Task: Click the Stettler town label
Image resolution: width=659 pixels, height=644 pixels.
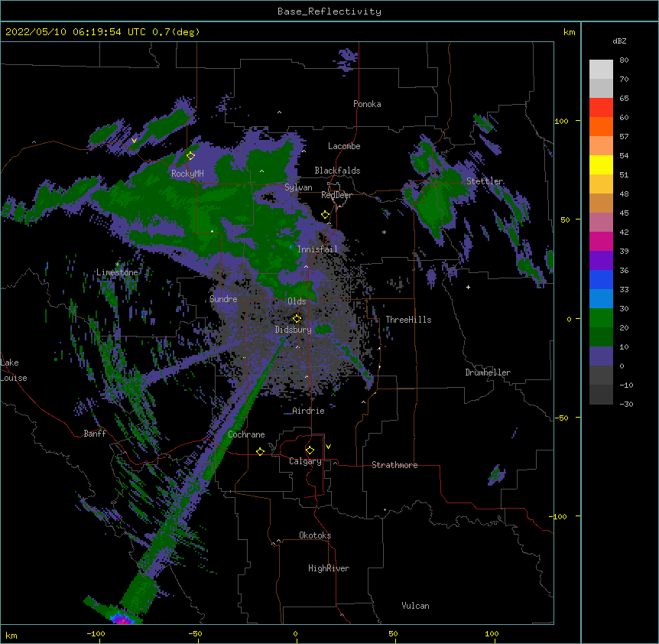Action: tap(485, 181)
